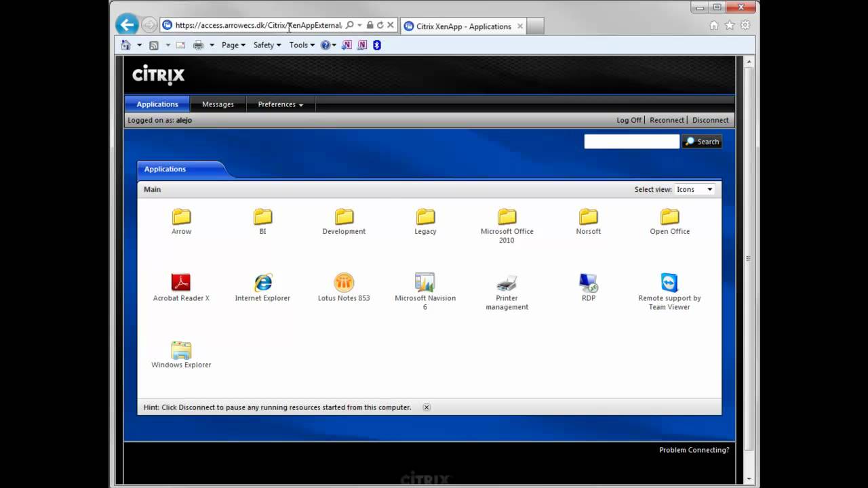Screen dimensions: 868x488
Task: Open the Page dropdown menu
Action: (x=233, y=45)
